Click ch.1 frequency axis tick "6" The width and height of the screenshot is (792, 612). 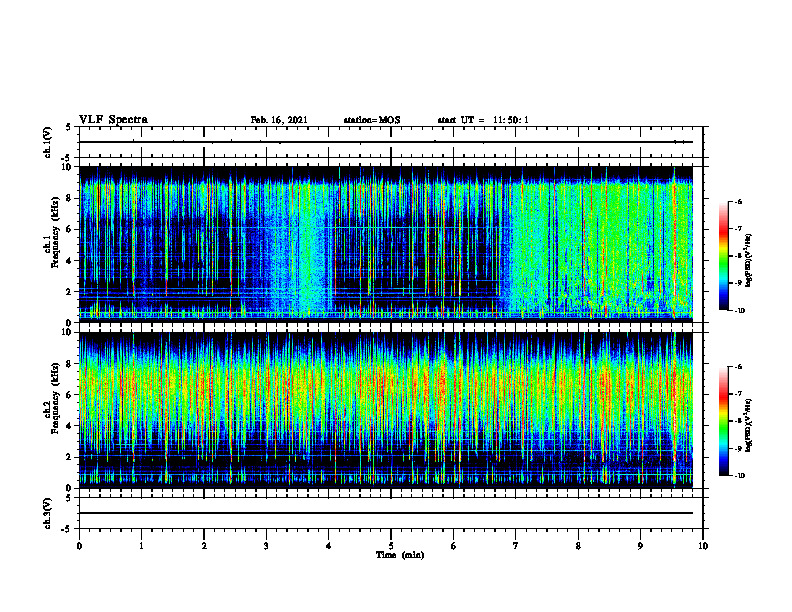click(x=70, y=229)
